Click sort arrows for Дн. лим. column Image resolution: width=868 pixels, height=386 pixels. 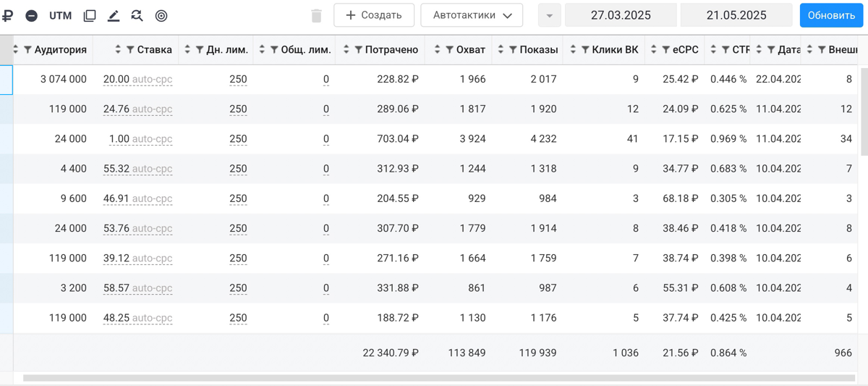pos(187,50)
